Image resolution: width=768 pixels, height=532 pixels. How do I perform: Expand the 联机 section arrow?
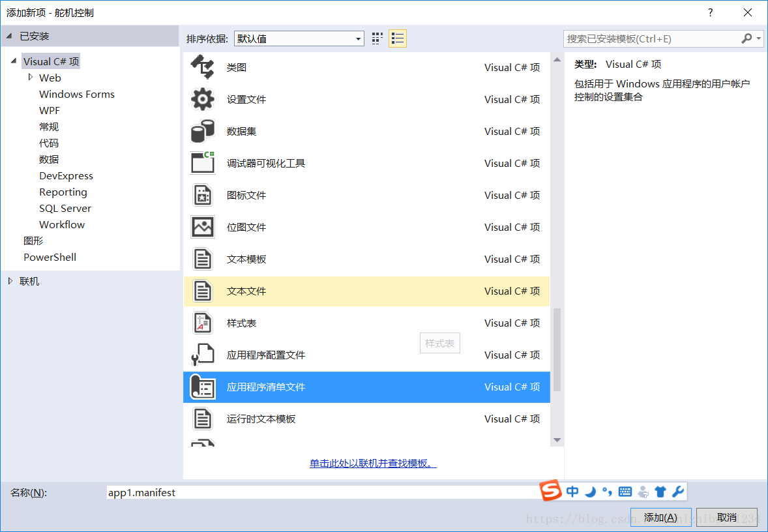(10, 281)
